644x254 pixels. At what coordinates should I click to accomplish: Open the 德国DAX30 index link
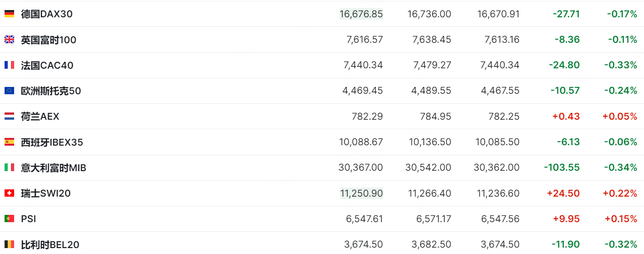(47, 14)
